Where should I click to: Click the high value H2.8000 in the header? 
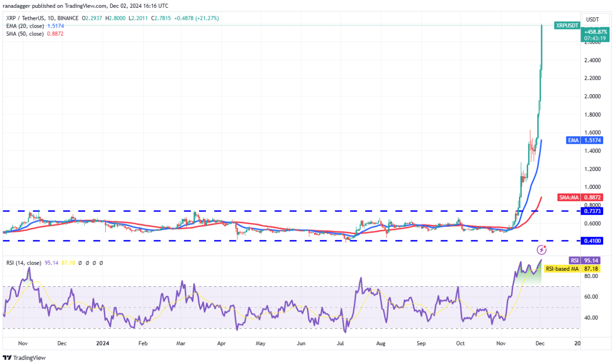115,18
